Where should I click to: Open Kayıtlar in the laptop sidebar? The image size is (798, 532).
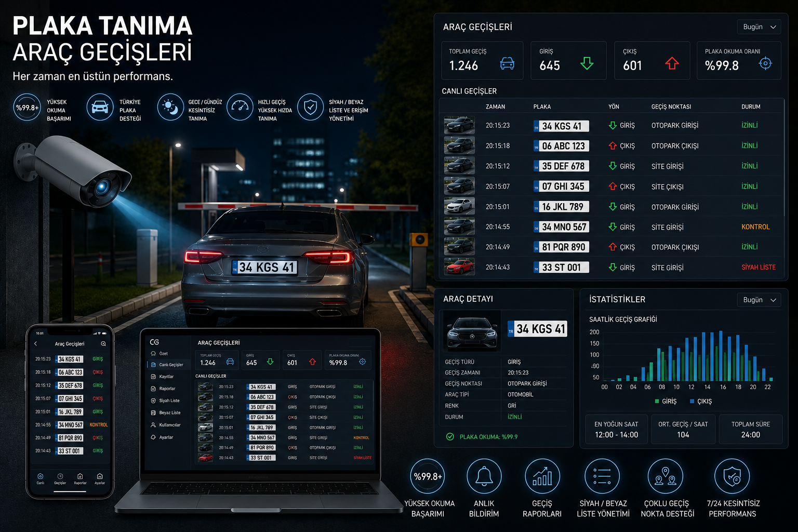(162, 377)
